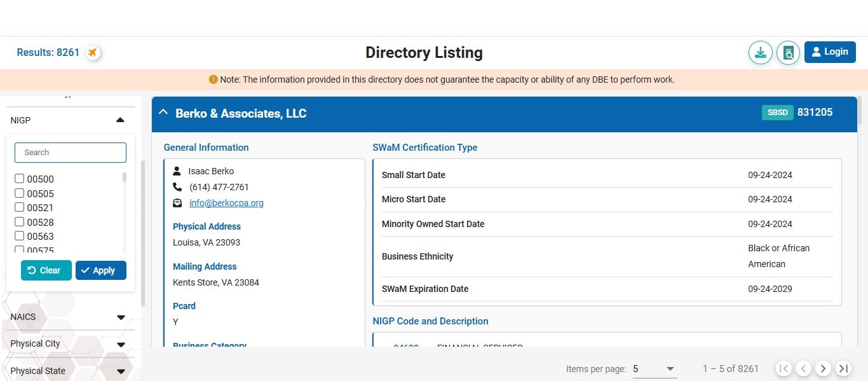
Task: Click certification number 831205
Action: [815, 113]
